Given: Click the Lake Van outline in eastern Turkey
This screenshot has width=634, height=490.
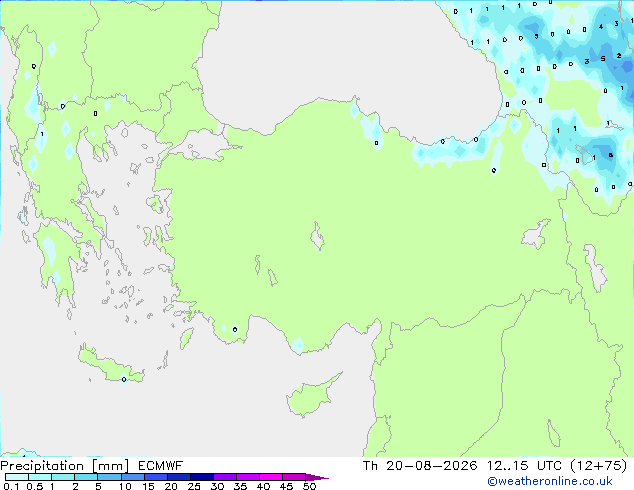Looking at the screenshot, I should [535, 235].
